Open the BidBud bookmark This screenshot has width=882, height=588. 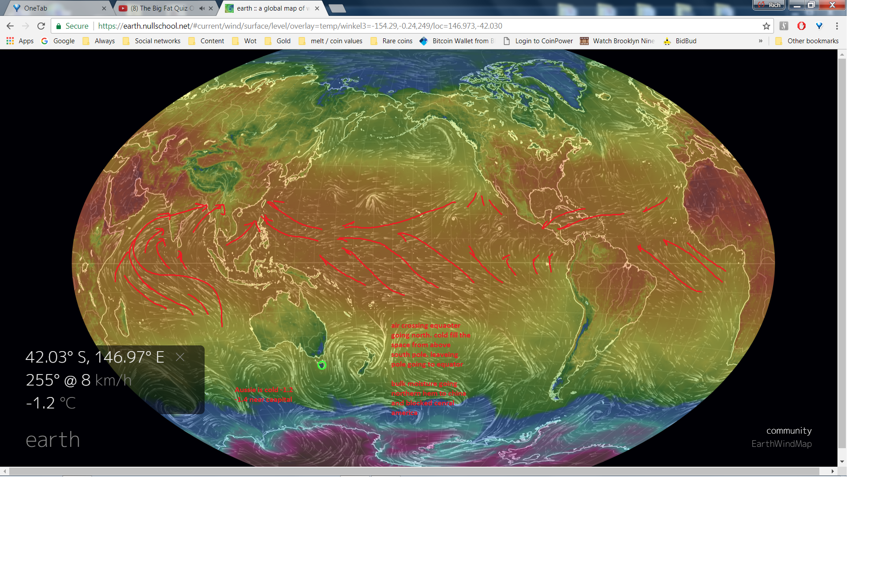[680, 41]
